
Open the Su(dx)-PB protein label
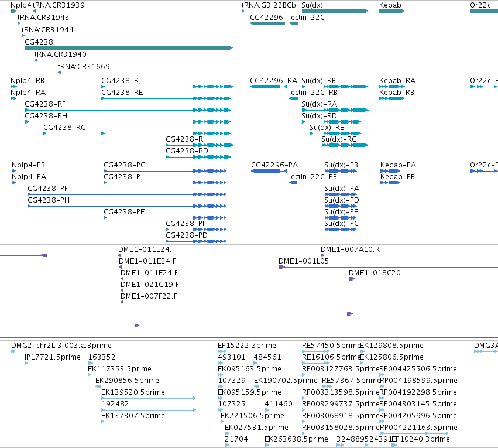point(341,165)
